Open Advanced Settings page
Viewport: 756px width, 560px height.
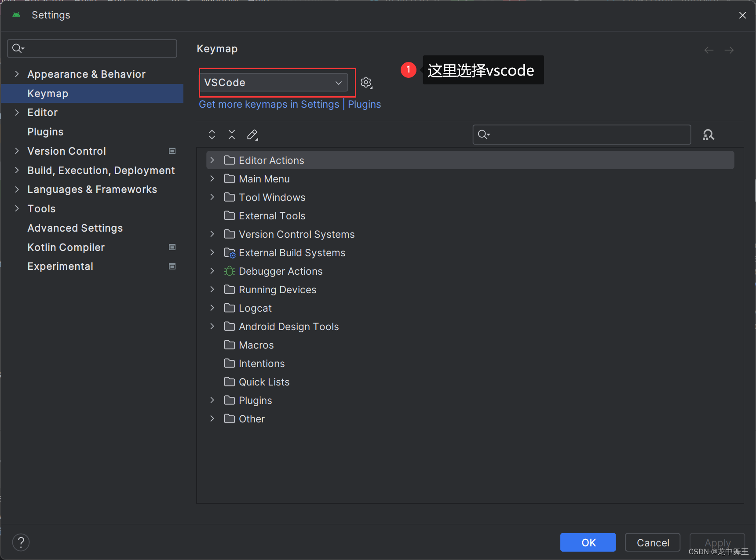92,228
